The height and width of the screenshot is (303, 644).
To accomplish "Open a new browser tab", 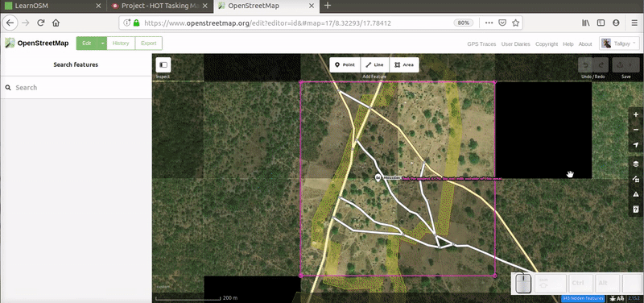I will tap(328, 6).
